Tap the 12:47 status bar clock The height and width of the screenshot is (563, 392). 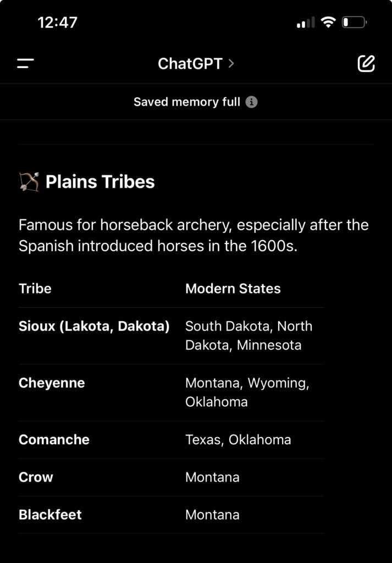pos(58,23)
